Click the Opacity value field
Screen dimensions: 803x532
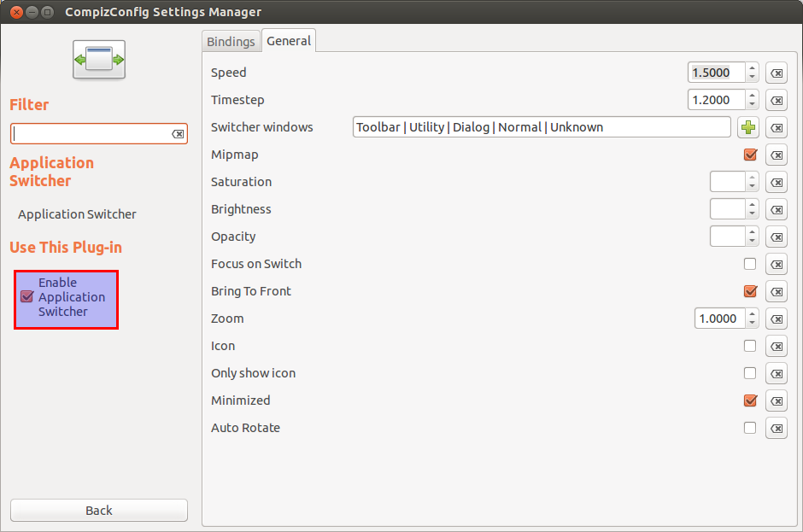pos(728,237)
